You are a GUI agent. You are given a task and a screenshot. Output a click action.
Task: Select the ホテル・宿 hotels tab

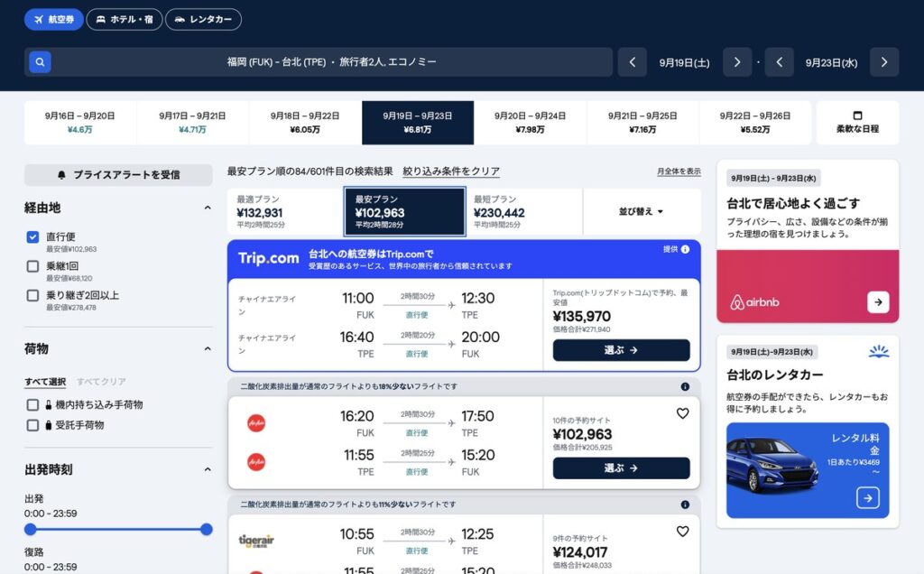tap(125, 20)
